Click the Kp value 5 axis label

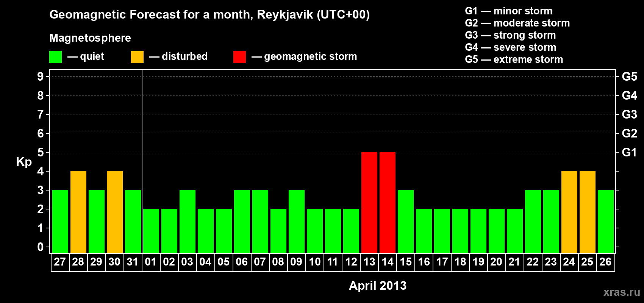[41, 152]
